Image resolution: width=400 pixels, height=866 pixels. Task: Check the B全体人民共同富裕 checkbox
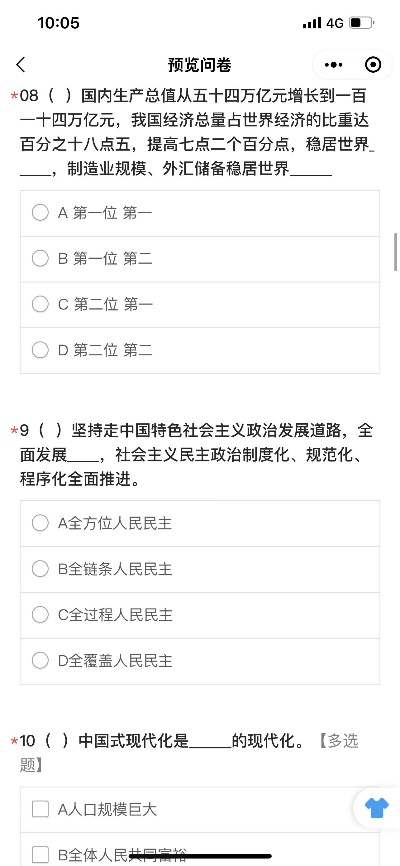coord(200,849)
